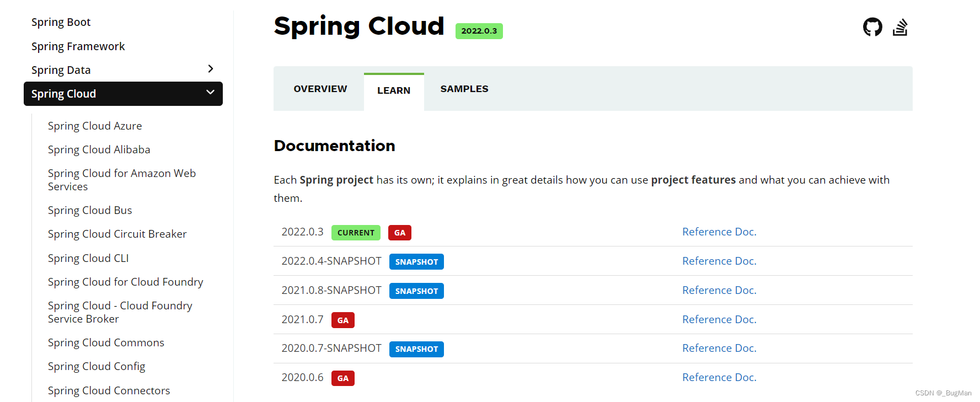Click the GA badge for 2020.0.6
Screen dimensions: 980x402
pos(343,378)
